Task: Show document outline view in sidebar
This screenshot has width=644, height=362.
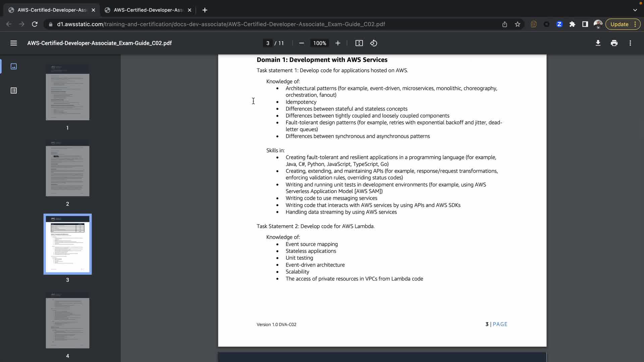Action: coord(14,90)
